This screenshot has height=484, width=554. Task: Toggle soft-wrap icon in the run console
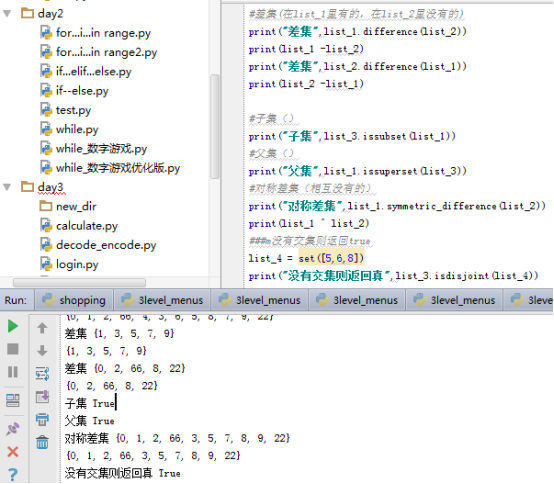[42, 373]
